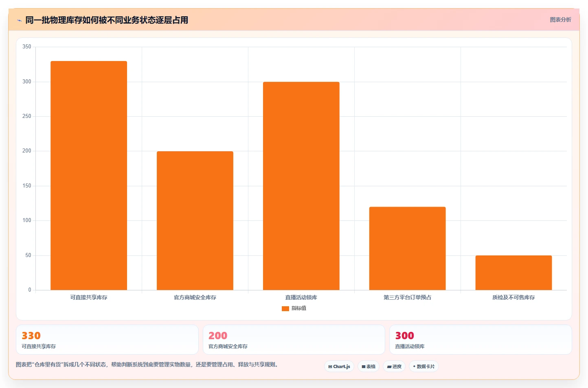Click the y-axis tick label 250
The image size is (588, 388).
coord(27,116)
